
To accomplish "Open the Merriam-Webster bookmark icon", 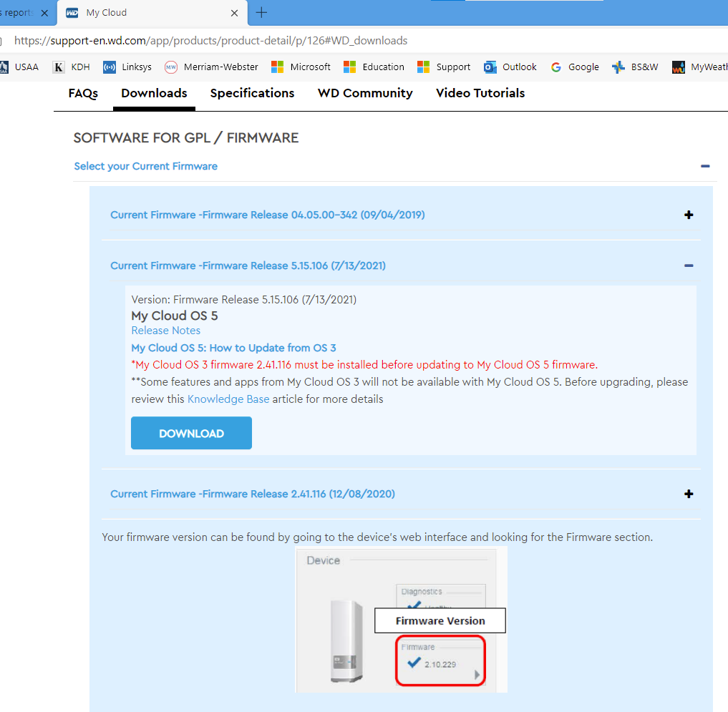I will 171,67.
